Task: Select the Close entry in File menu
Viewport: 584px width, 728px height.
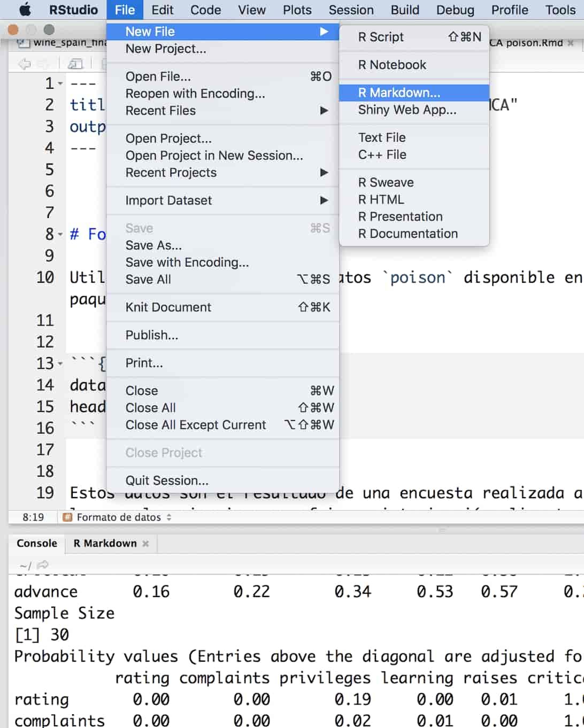Action: [223, 391]
